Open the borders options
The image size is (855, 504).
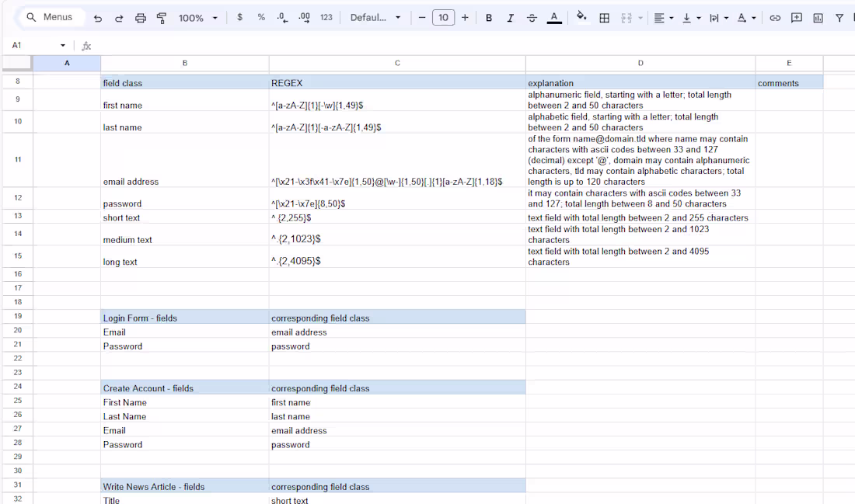click(x=605, y=17)
